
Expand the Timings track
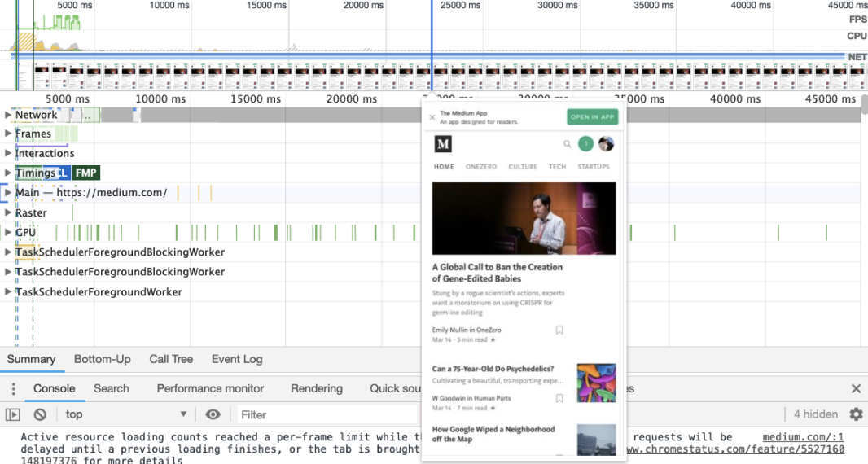tap(8, 173)
